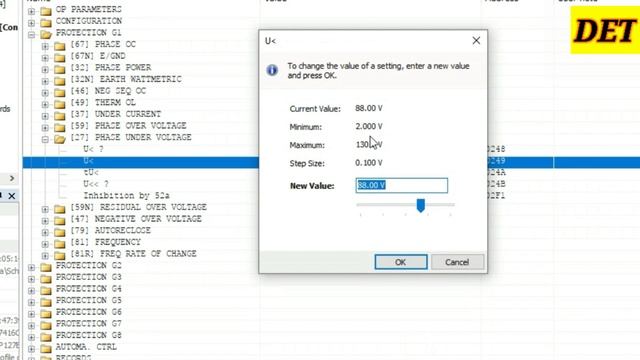Expand the PROTECTION G3 node
640x360 pixels.
pos(31,279)
